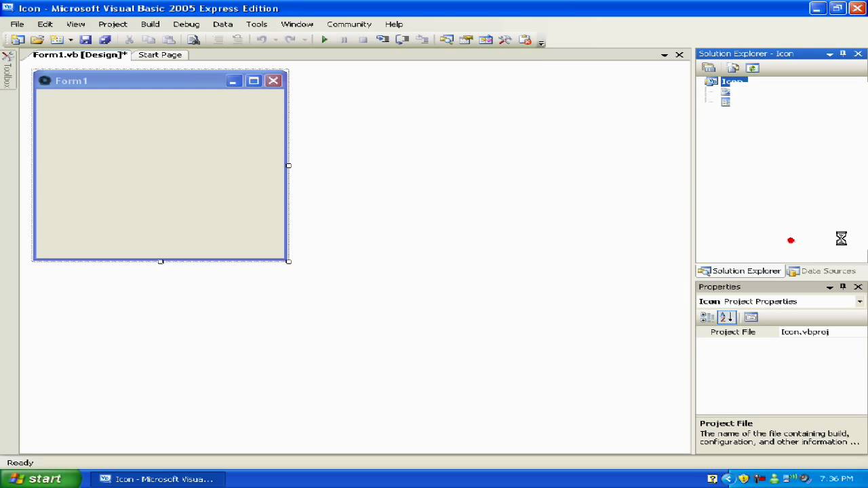This screenshot has width=868, height=488.
Task: Select the Icon project node in tree
Action: [732, 81]
